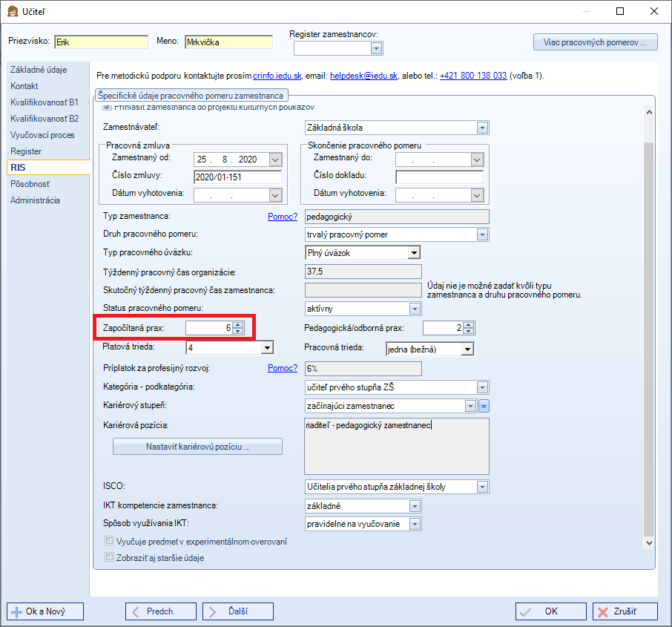Screen dimensions: 672x627
Task: Go to Kvalifikovanosť B1 section
Action: tap(45, 102)
